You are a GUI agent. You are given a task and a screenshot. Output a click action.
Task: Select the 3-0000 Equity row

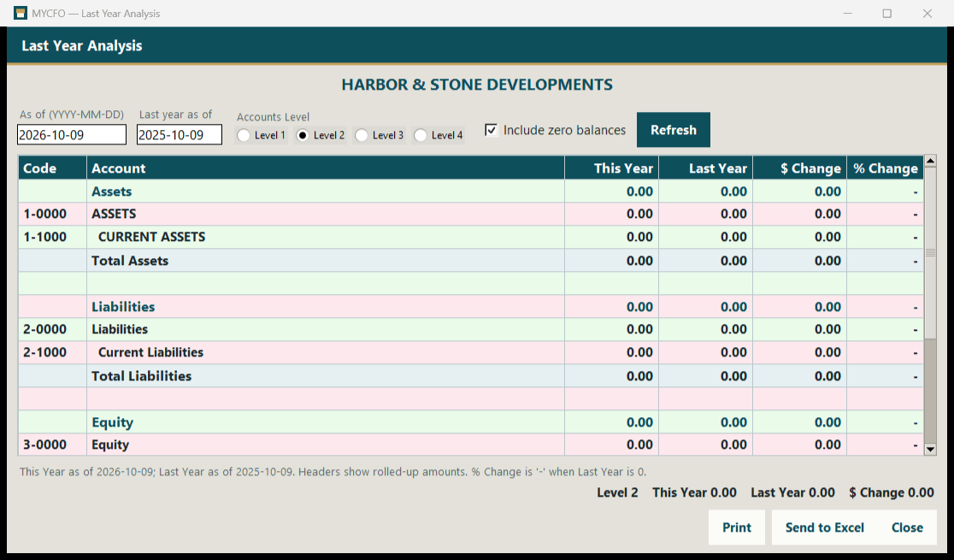[471, 445]
